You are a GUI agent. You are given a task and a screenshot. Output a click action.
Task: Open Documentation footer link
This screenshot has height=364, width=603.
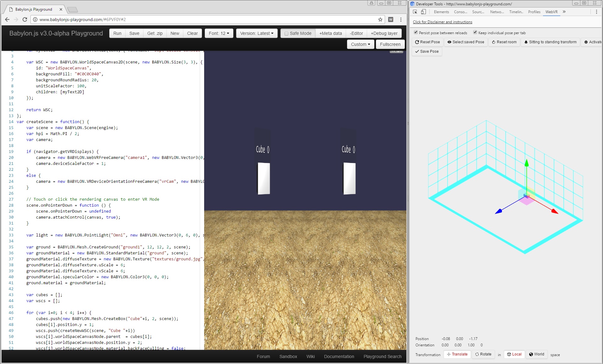(x=339, y=356)
